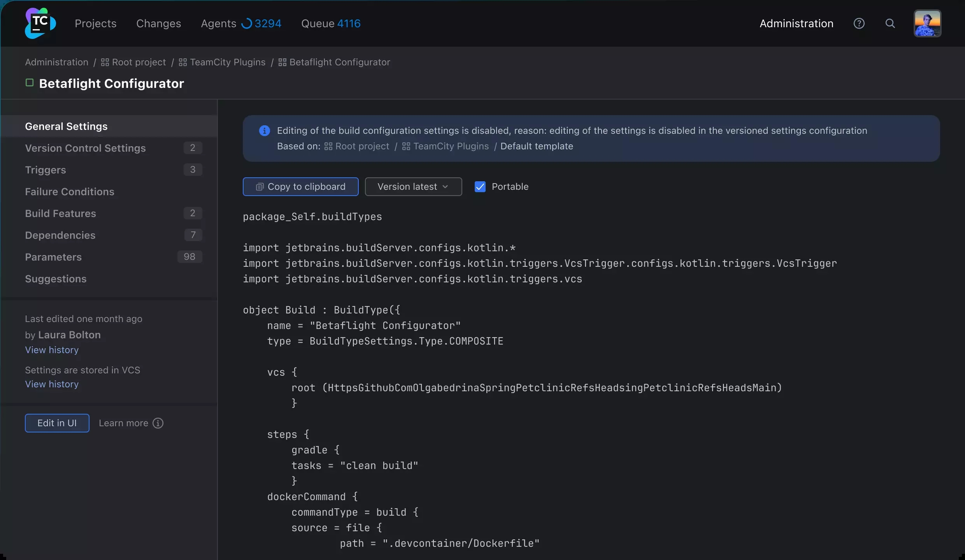
Task: Open View history under Last edited
Action: (x=51, y=350)
